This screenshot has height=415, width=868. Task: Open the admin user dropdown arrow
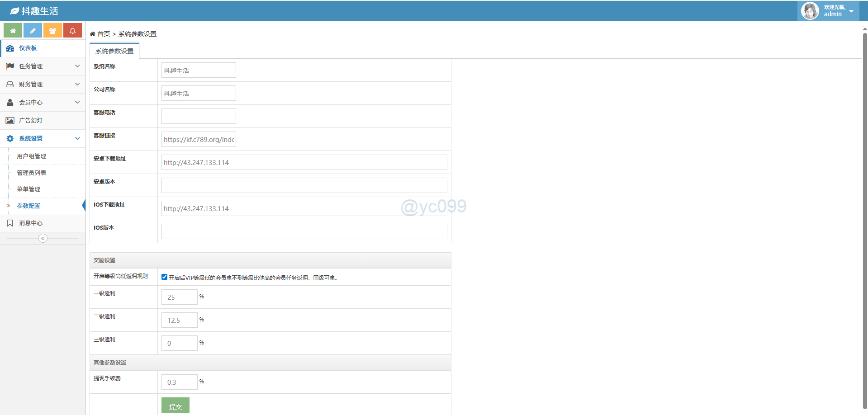pos(851,11)
